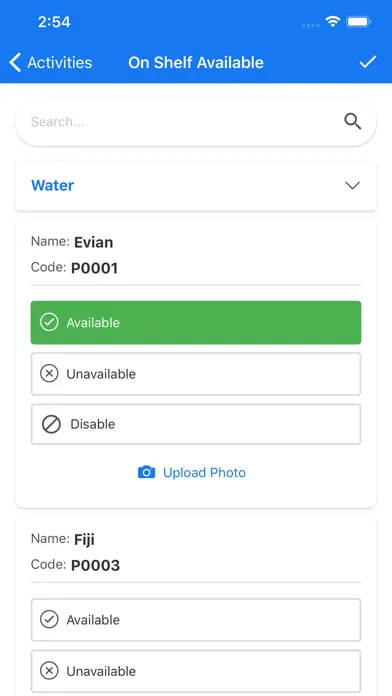Click the Wi-Fi status icon
This screenshot has height=696, width=392.
tap(333, 21)
